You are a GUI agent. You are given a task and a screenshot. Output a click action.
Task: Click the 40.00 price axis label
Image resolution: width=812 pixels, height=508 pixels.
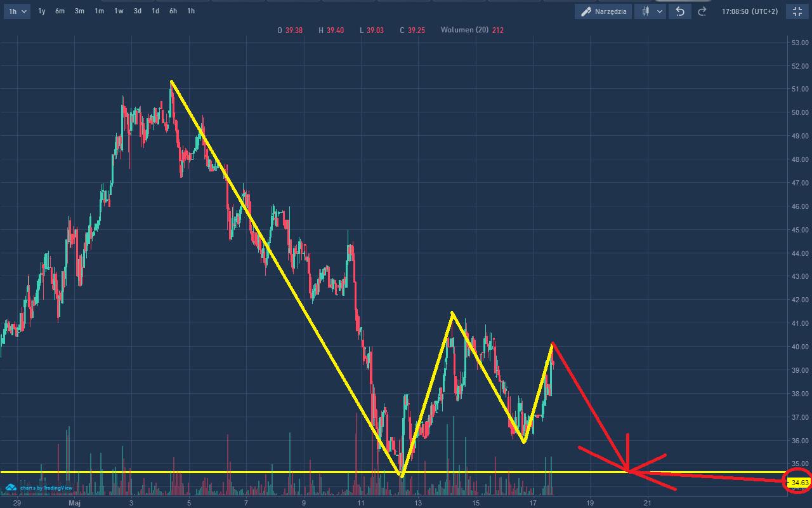tap(800, 347)
